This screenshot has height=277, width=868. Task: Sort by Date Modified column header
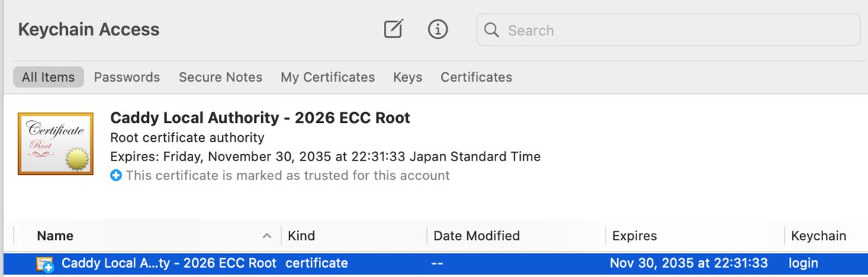pyautogui.click(x=516, y=236)
